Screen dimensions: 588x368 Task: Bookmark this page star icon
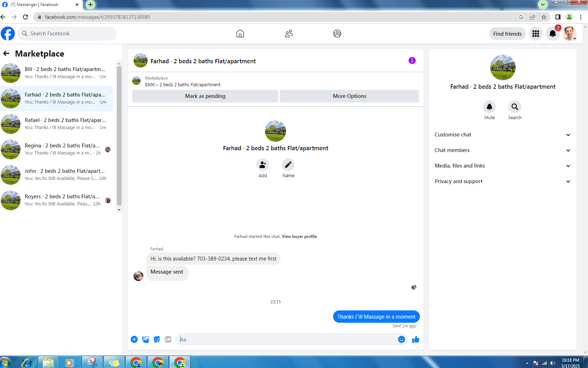click(544, 17)
